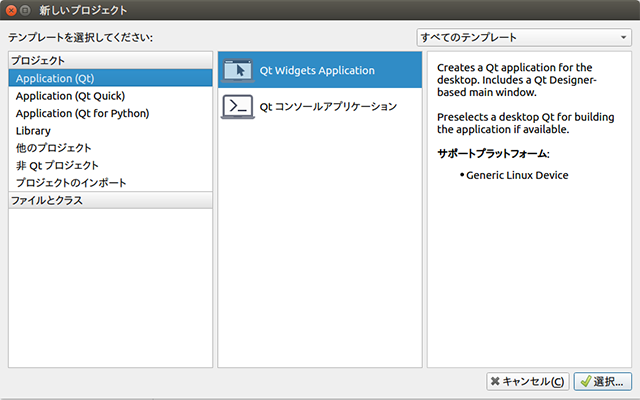Click the Qt console application terminal icon

click(238, 107)
